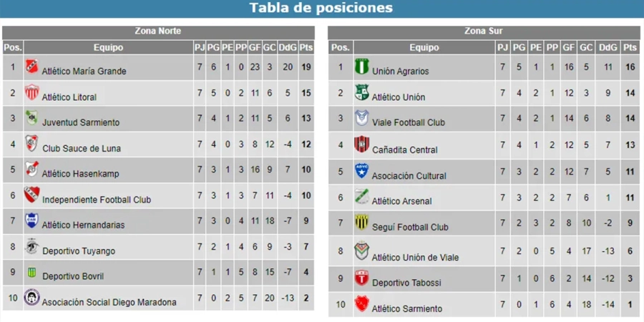Click the Asociación Social Diego Maradona crest

point(31,298)
